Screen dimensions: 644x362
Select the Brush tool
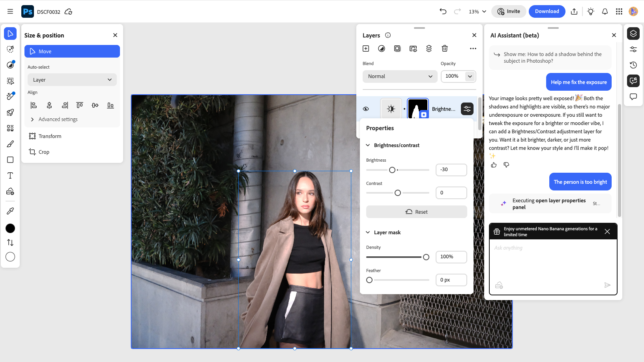[x=10, y=144]
